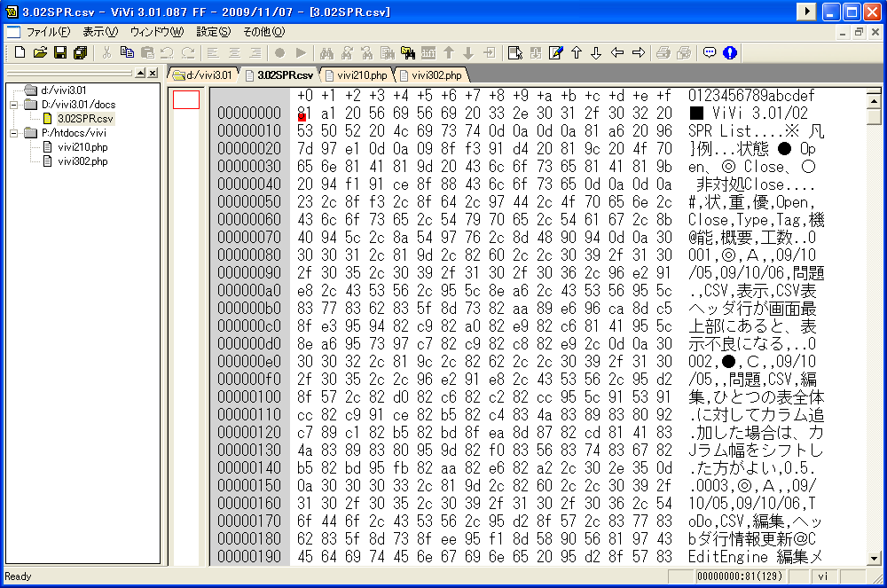This screenshot has height=588, width=887.
Task: Open the 表示(V) menu
Action: pyautogui.click(x=100, y=32)
